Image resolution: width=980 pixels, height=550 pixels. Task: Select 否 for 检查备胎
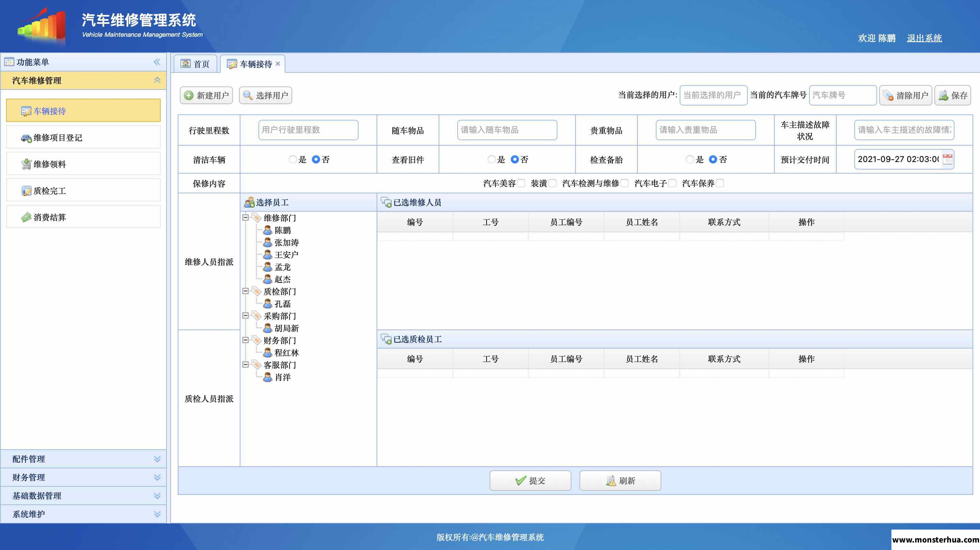[713, 159]
